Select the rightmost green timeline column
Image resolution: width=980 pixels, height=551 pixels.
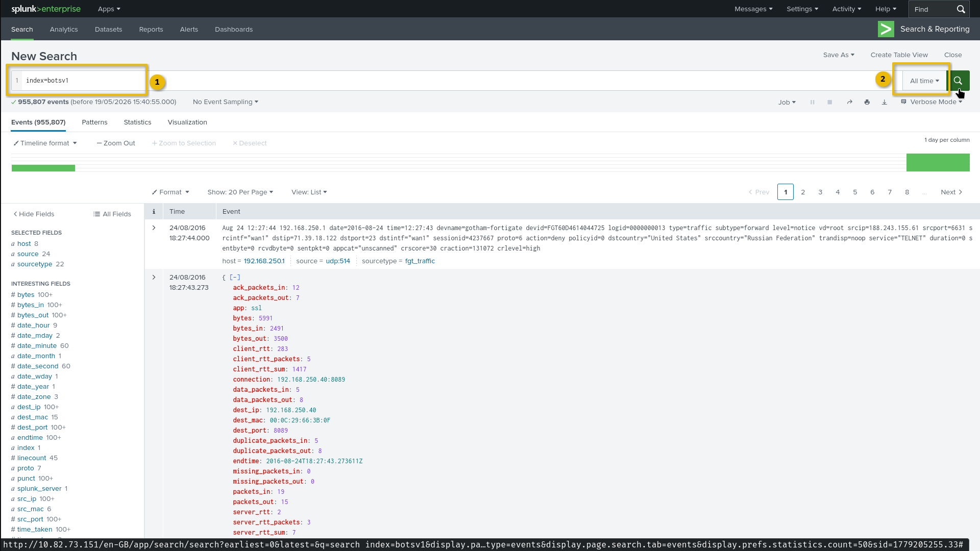click(x=938, y=163)
